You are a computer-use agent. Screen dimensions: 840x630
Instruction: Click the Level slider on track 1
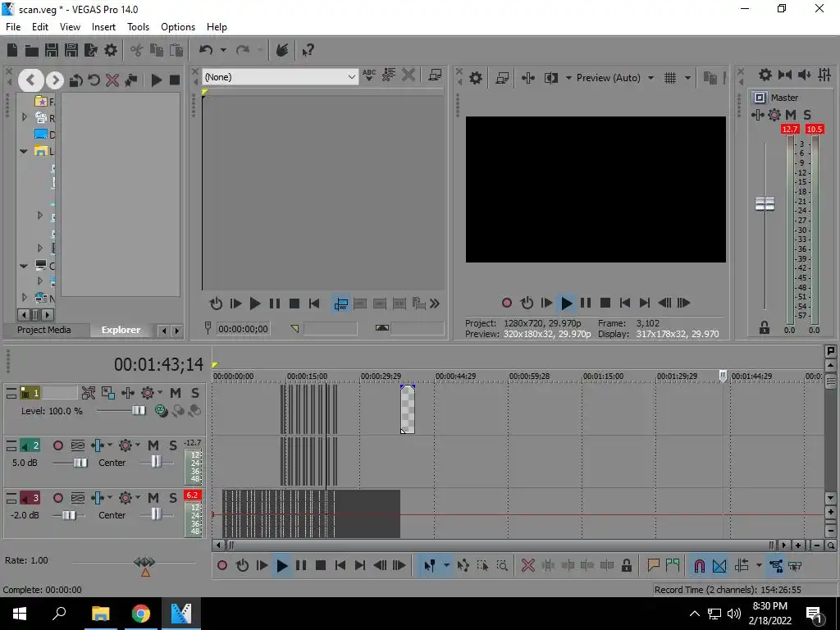pyautogui.click(x=139, y=410)
